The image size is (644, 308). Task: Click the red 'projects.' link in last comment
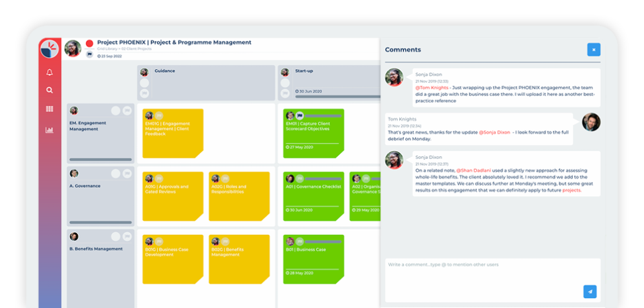click(x=572, y=190)
